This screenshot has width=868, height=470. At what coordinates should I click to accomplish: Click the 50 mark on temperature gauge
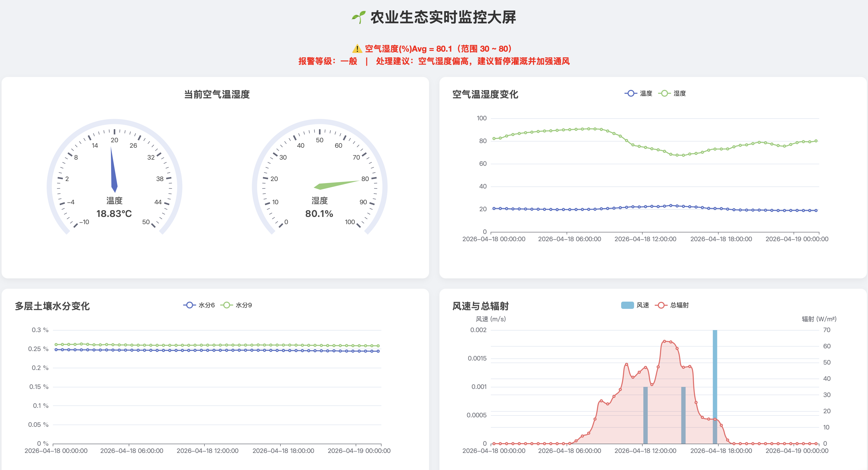146,222
